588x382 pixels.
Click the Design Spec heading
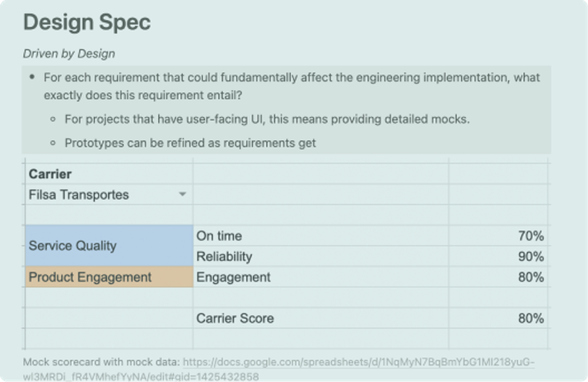[x=87, y=22]
